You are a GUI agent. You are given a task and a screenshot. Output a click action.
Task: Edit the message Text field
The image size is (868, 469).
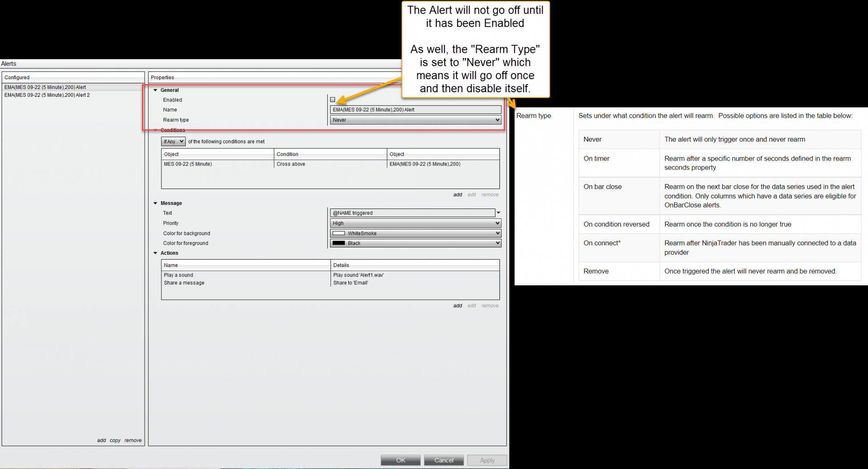(x=413, y=213)
